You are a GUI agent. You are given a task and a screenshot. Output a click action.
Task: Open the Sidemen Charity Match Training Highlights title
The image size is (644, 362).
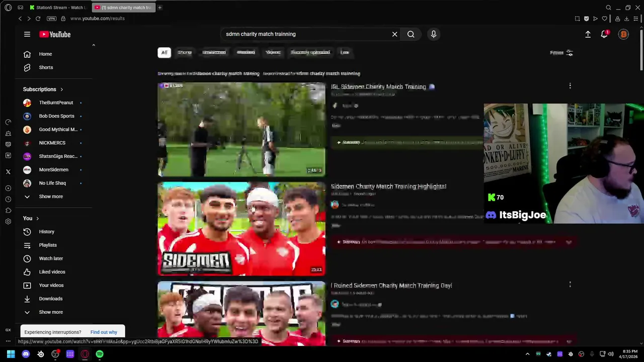click(x=388, y=186)
